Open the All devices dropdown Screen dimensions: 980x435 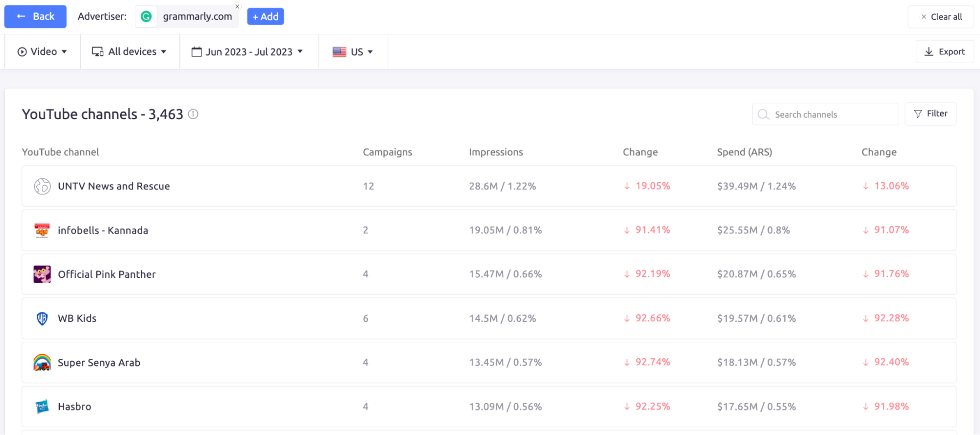coord(129,51)
